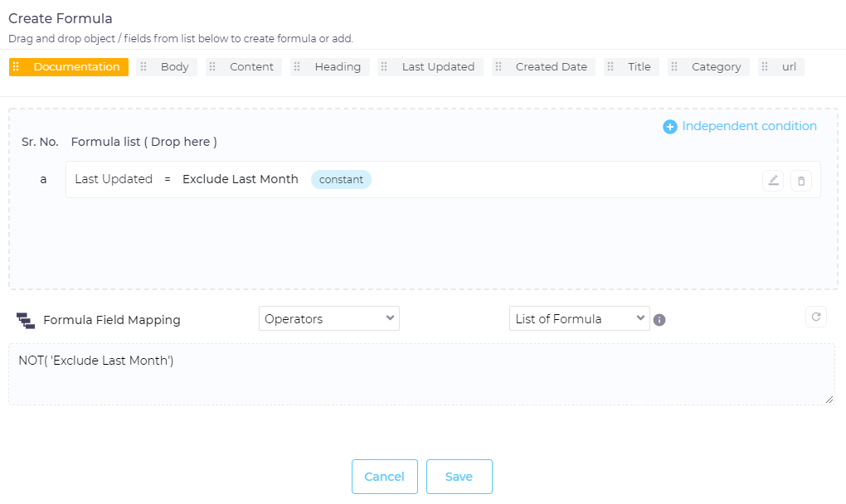The height and width of the screenshot is (504, 846).
Task: Click the constant badge in formula row
Action: point(341,180)
